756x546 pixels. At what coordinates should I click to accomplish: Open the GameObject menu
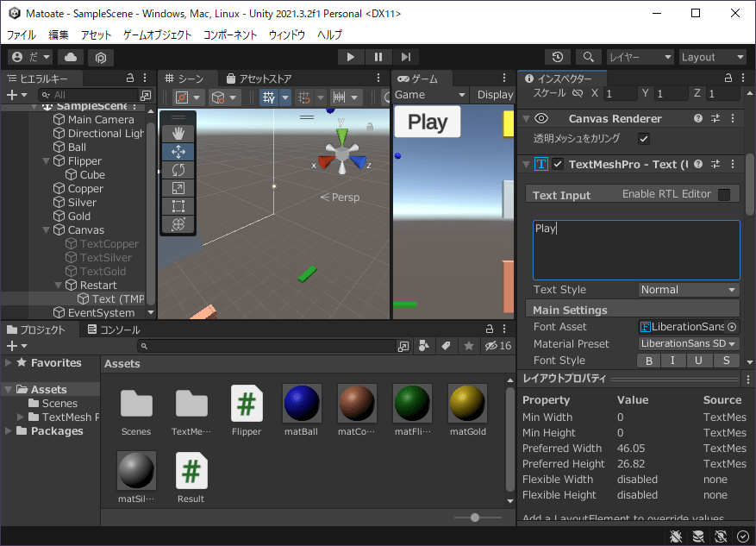[x=157, y=35]
